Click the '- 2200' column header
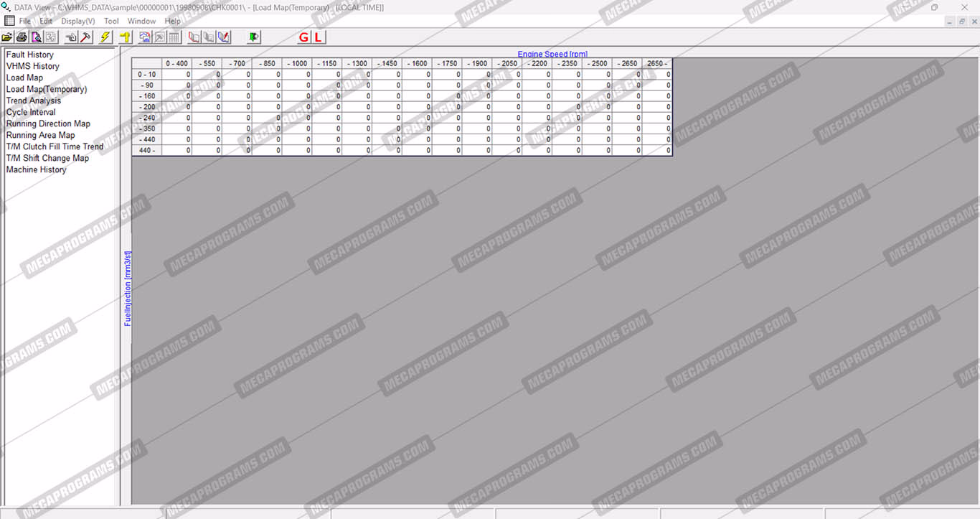This screenshot has height=519, width=980. [x=537, y=63]
